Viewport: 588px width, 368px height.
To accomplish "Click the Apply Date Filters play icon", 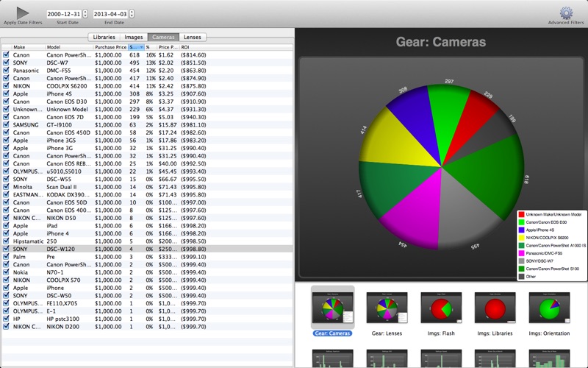I will click(x=23, y=13).
